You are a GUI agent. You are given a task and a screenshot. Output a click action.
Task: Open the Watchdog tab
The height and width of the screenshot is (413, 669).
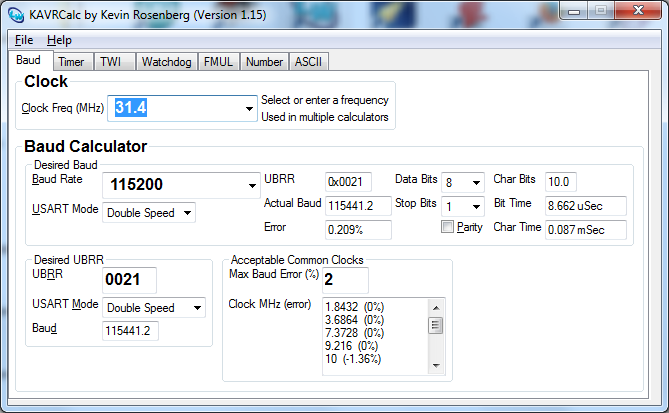pyautogui.click(x=166, y=62)
